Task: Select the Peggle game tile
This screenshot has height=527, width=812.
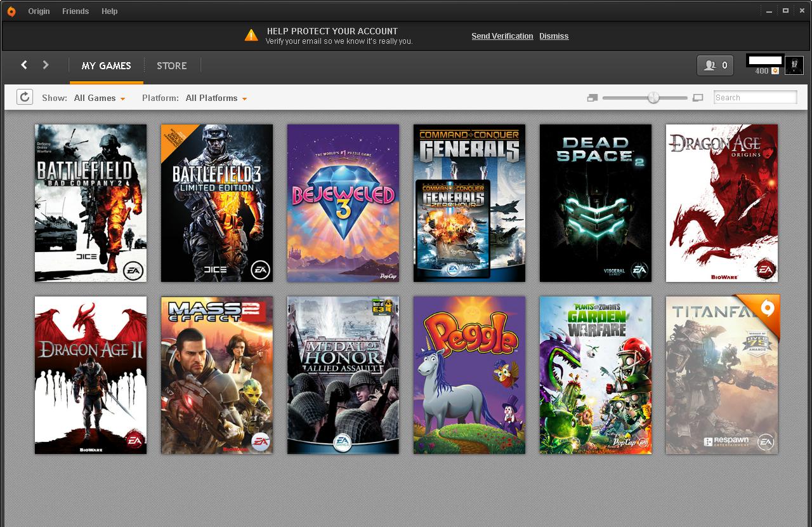Action: (x=469, y=375)
